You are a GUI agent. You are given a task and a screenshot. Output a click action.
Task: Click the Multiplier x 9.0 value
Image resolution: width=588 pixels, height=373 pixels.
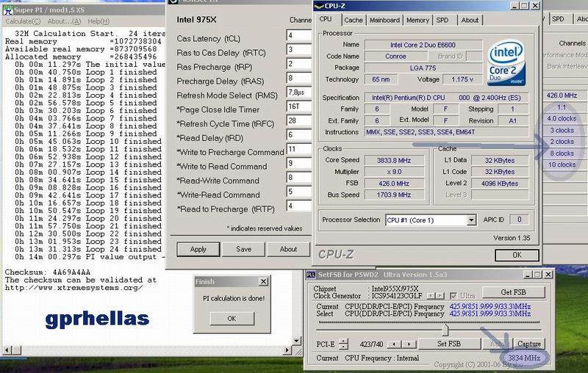tap(394, 172)
